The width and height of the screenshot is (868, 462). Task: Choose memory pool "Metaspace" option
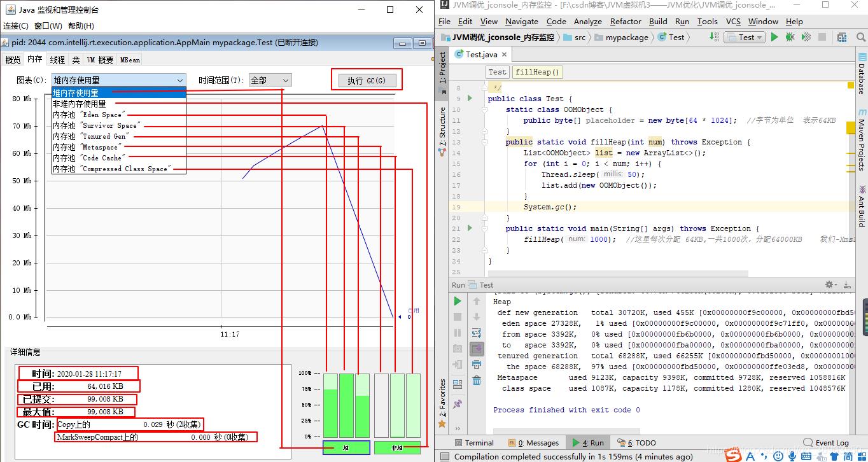coord(119,147)
